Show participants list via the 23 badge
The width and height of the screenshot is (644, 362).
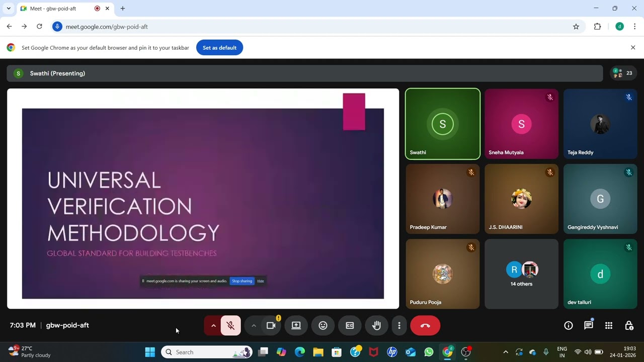pos(623,73)
